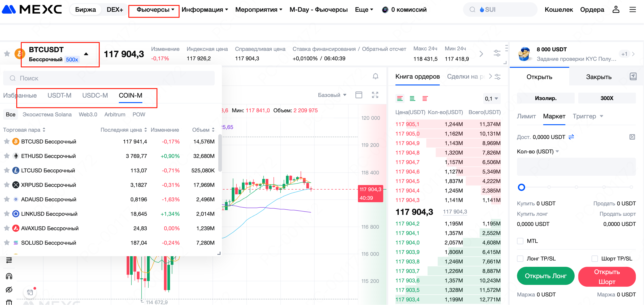Expand the Информация menu
This screenshot has height=305, width=644.
click(x=204, y=9)
